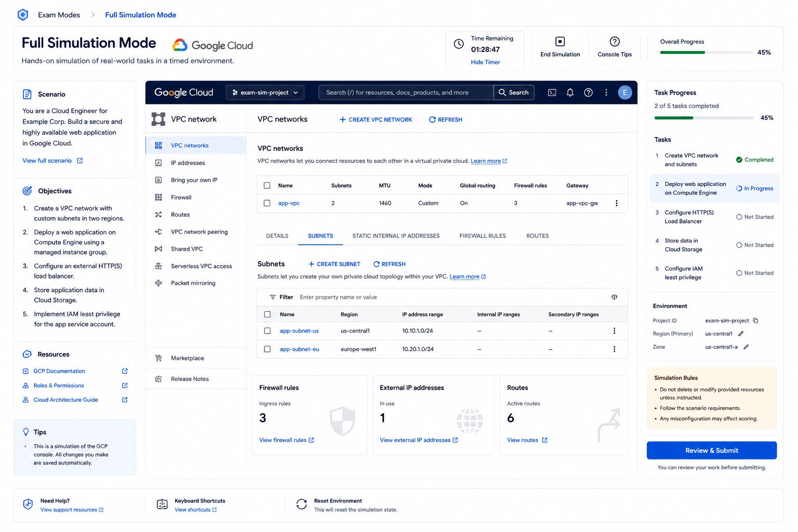Toggle select-all checkbox in VPC networks table
The image size is (798, 532).
[267, 185]
